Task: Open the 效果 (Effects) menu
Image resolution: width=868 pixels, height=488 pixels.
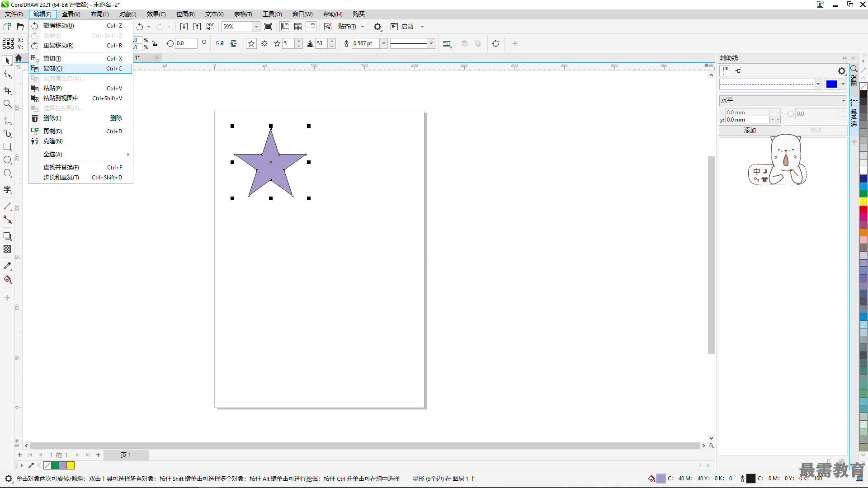Action: click(x=156, y=14)
